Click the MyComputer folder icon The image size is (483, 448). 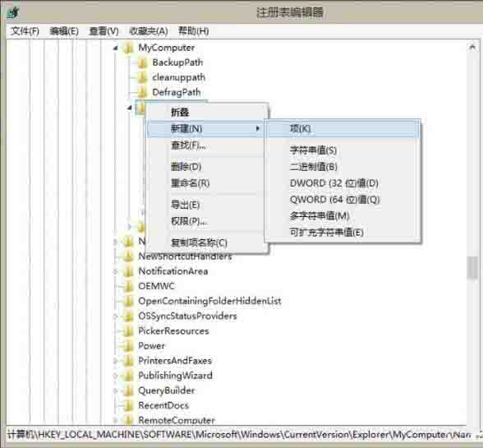point(128,48)
